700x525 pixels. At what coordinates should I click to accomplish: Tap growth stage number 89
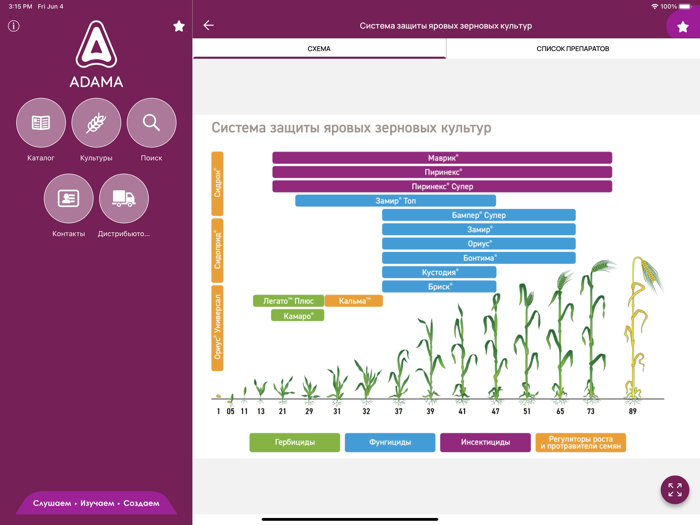point(633,411)
